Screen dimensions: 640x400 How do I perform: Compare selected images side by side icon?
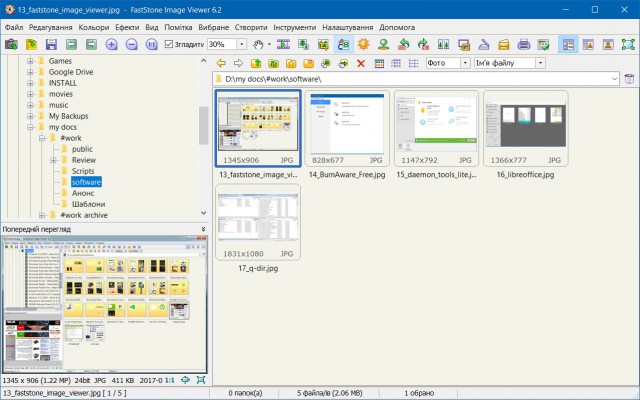(443, 44)
